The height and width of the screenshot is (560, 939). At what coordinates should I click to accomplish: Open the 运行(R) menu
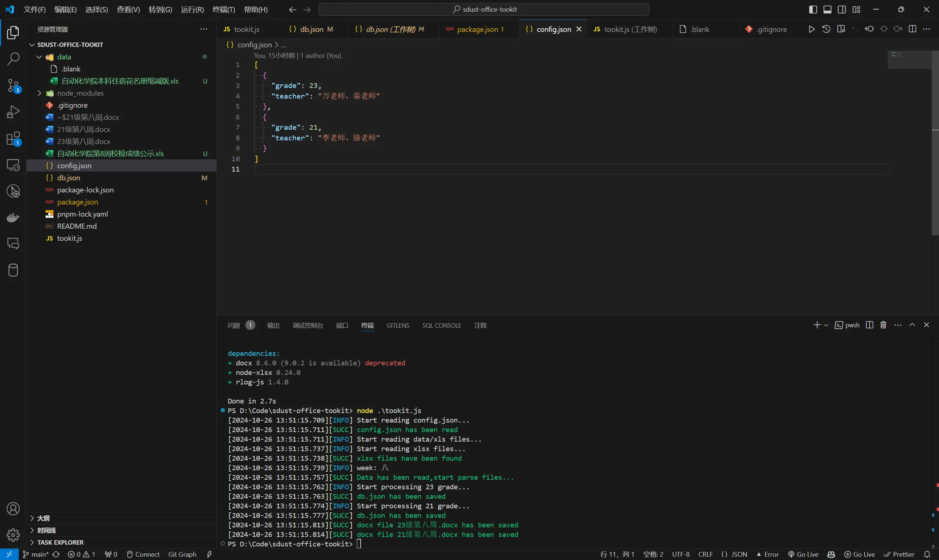coord(192,10)
